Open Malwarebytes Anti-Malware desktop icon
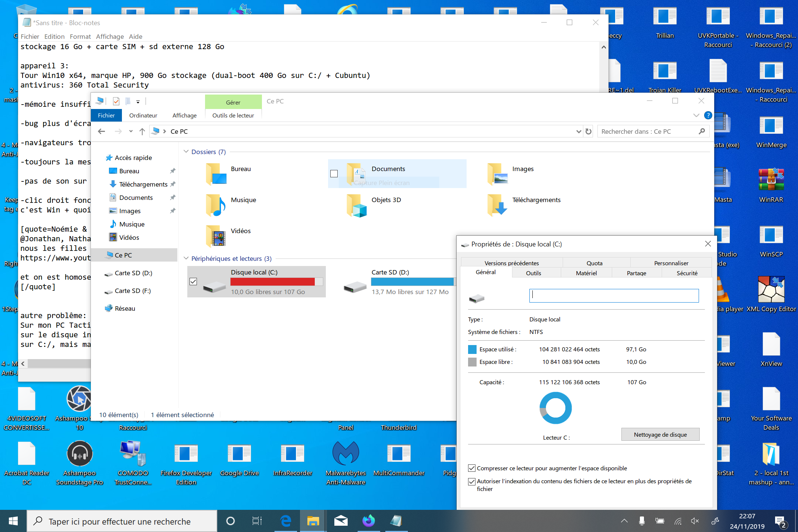798x532 pixels. pyautogui.click(x=346, y=463)
